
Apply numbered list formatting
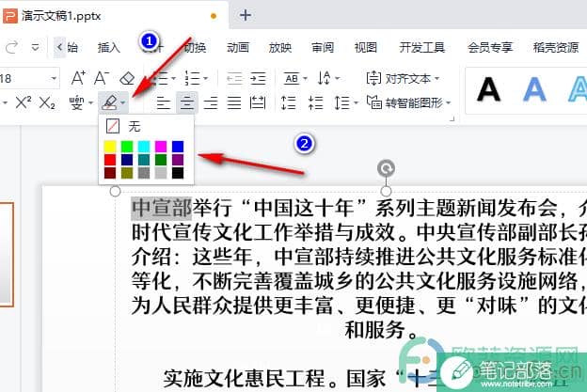[193, 78]
